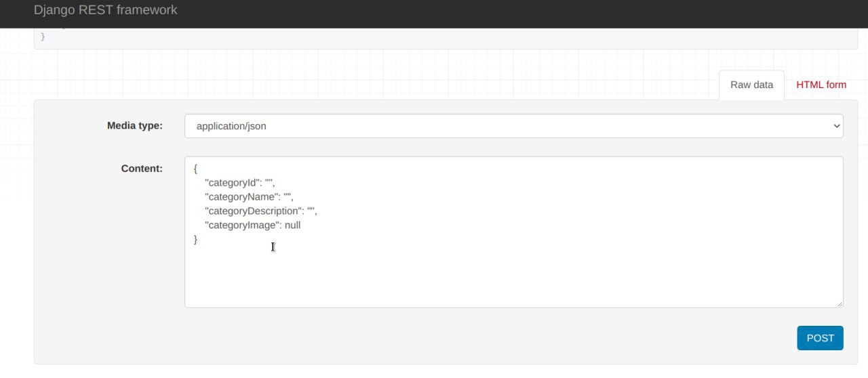Open the HTML form tab
This screenshot has width=868, height=378.
click(x=821, y=85)
